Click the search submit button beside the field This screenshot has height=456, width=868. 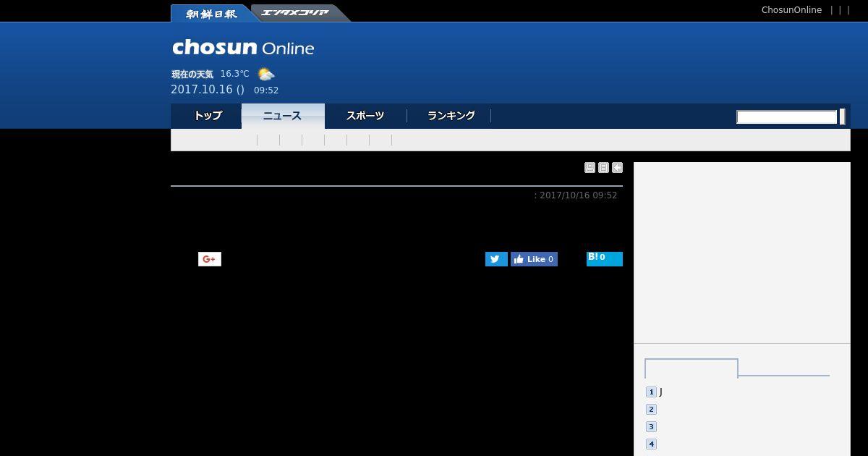(842, 117)
